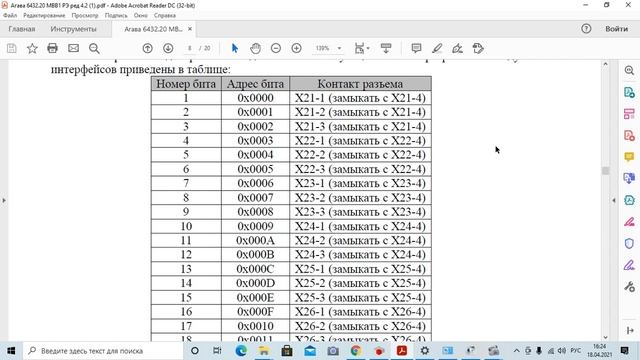This screenshot has height=360, width=640.
Task: Click the Save file icon
Action: [11, 48]
